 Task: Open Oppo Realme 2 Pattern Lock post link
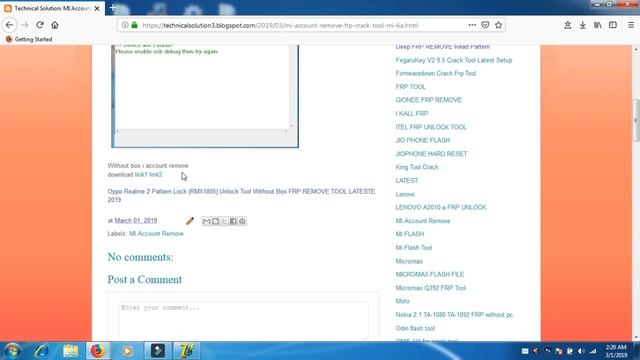[241, 196]
